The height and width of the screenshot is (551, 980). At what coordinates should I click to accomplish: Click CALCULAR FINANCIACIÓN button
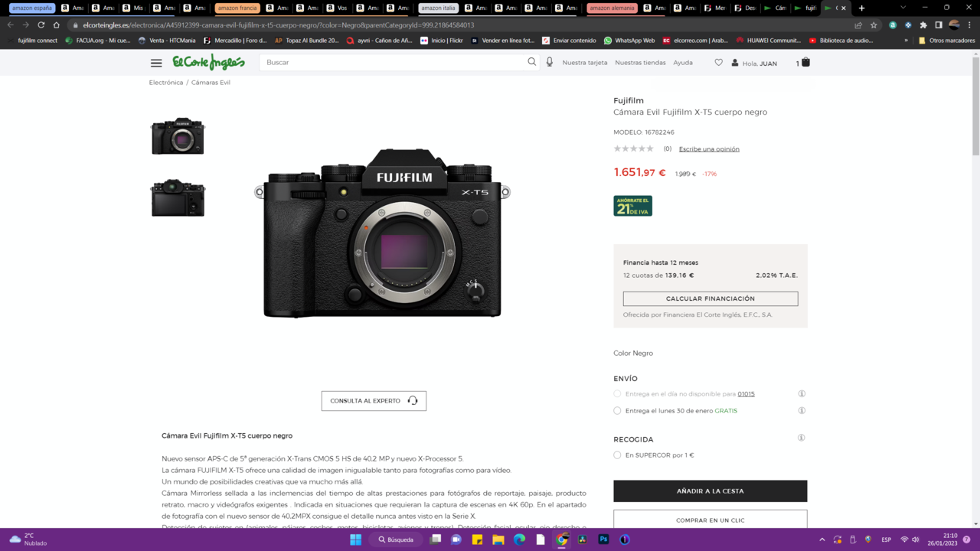pyautogui.click(x=710, y=298)
